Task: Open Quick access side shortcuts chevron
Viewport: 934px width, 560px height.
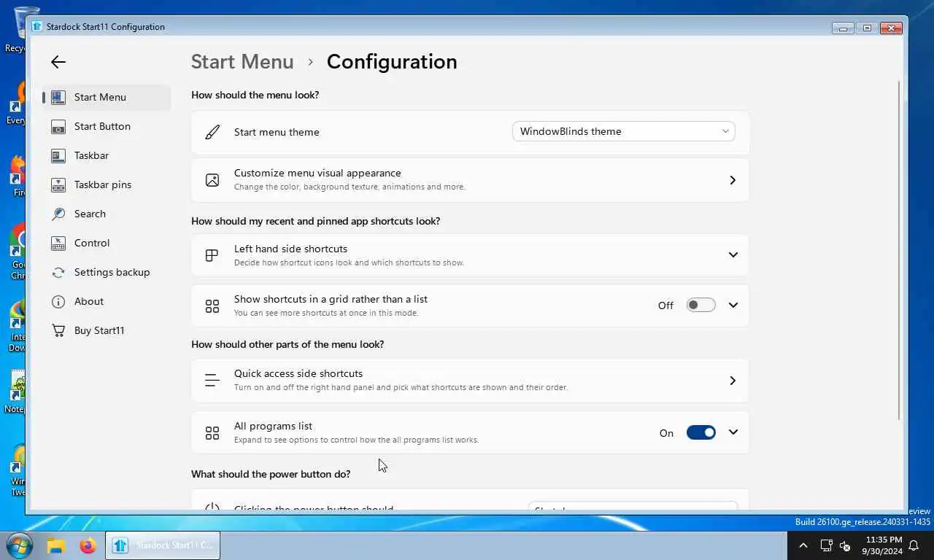Action: point(733,381)
